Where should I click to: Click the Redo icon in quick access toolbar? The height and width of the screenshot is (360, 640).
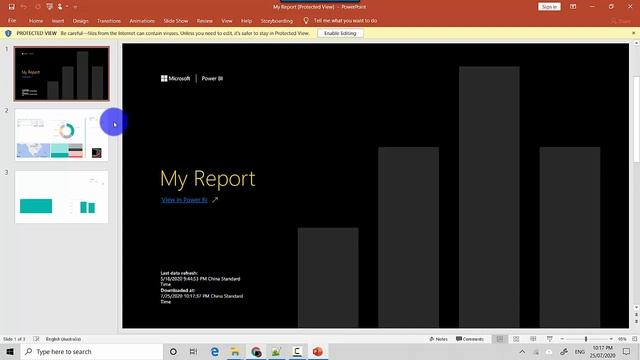point(38,7)
